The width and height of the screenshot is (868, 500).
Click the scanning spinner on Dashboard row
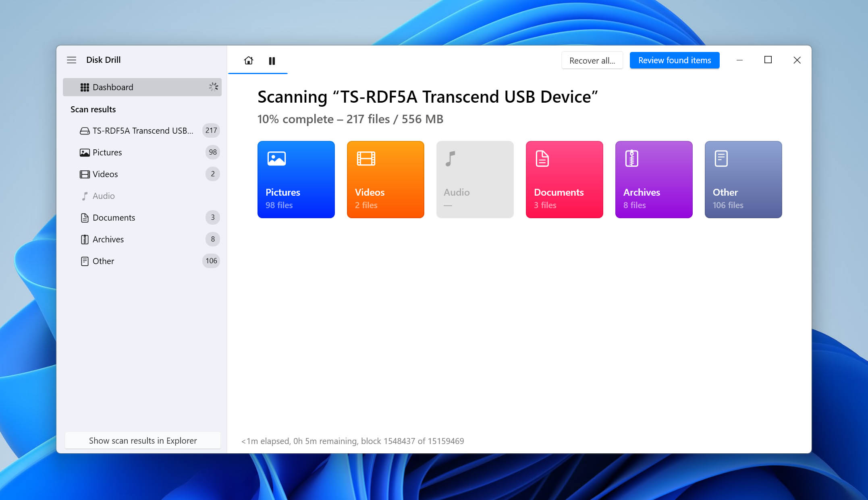pos(214,87)
